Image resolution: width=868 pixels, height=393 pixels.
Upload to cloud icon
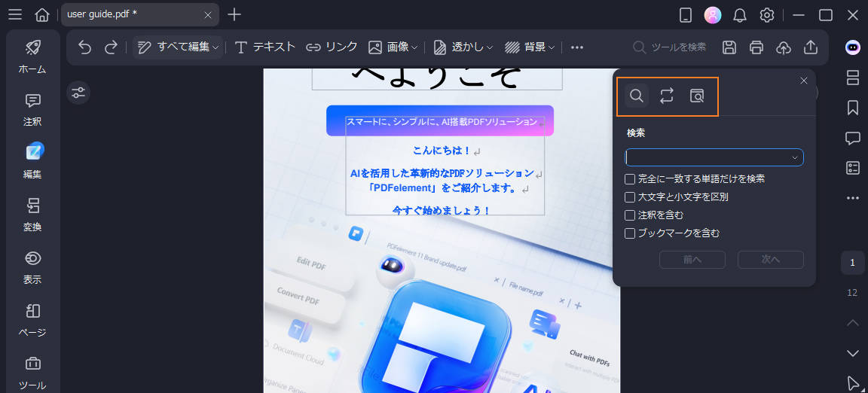(x=784, y=47)
